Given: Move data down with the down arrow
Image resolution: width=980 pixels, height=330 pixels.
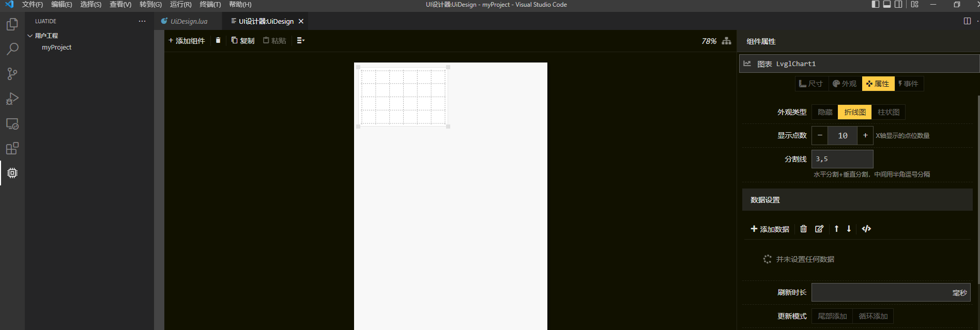Looking at the screenshot, I should coord(849,229).
